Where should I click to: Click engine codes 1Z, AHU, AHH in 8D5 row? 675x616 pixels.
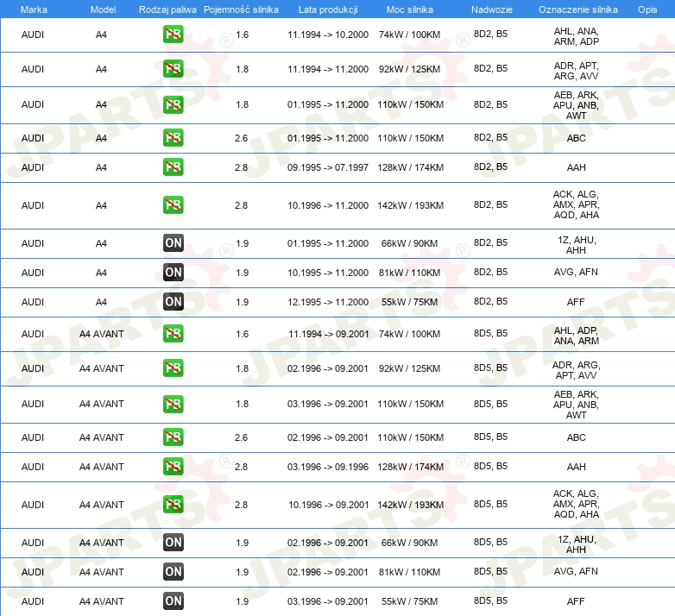577,544
